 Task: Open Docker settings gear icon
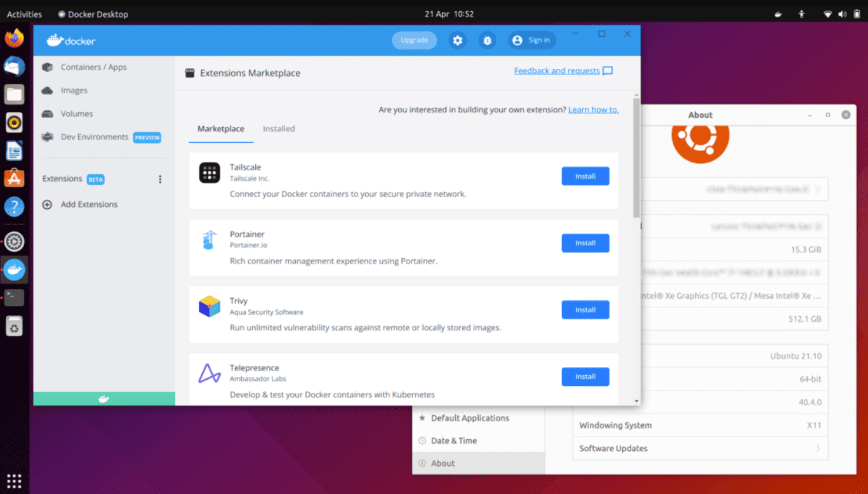coord(458,40)
